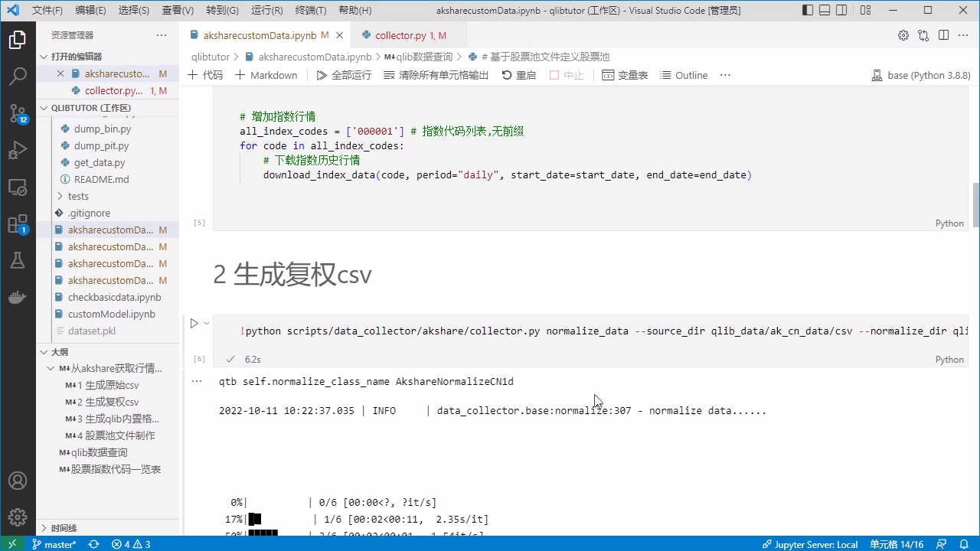The height and width of the screenshot is (551, 980).
Task: Open the Testing view
Action: [x=17, y=260]
